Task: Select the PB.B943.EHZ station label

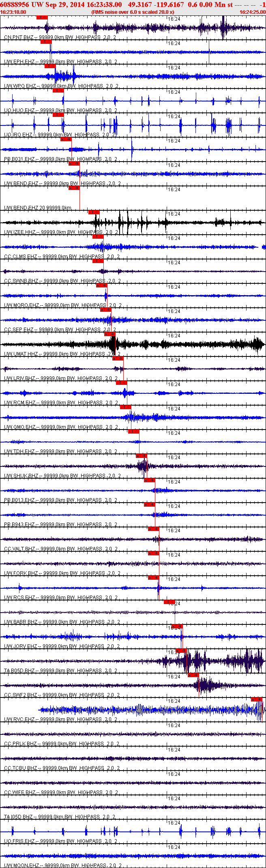Action: click(x=60, y=525)
